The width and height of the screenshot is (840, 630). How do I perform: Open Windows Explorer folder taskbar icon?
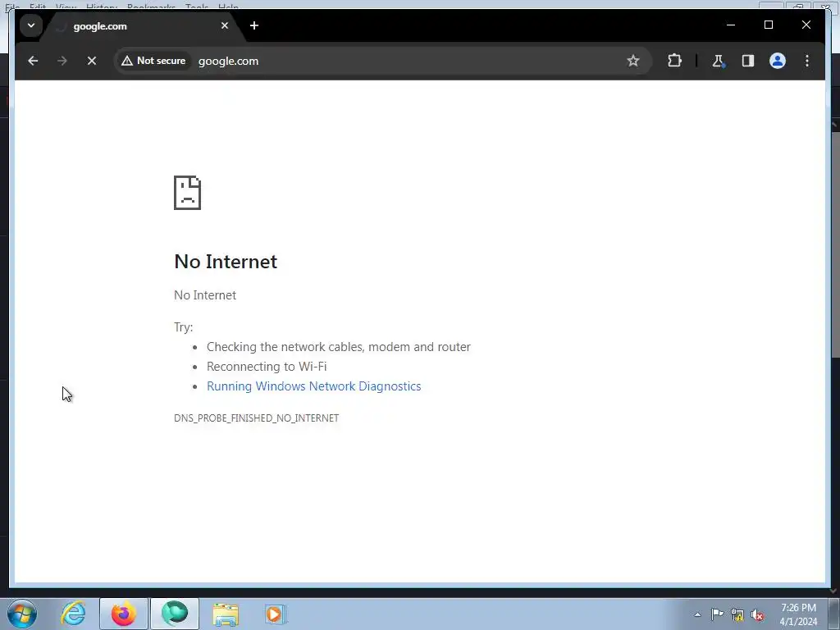point(226,614)
